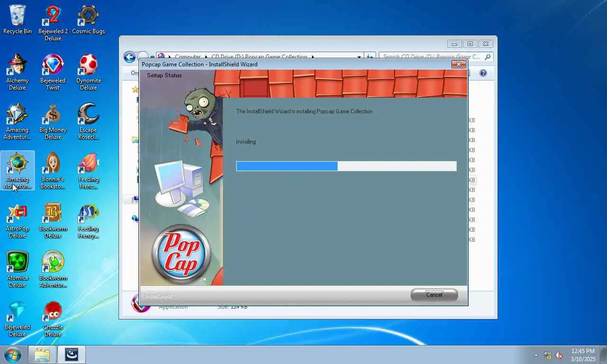Close the InstallShield Wizard dialog
This screenshot has width=607, height=364.
coord(458,64)
